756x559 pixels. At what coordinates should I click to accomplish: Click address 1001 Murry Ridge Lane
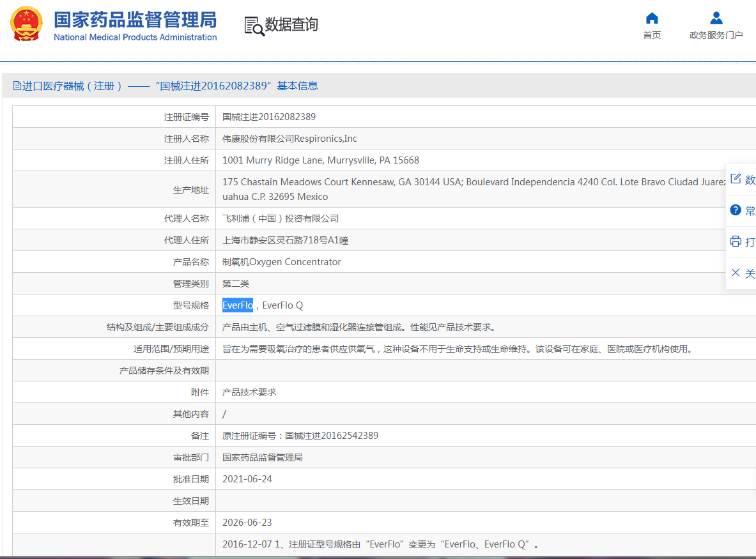[x=321, y=160]
